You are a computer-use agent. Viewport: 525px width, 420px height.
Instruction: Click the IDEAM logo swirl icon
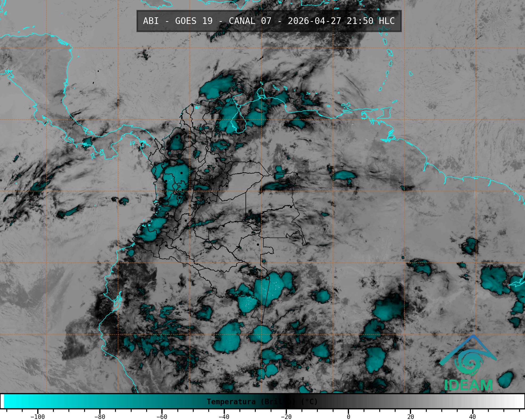click(469, 362)
